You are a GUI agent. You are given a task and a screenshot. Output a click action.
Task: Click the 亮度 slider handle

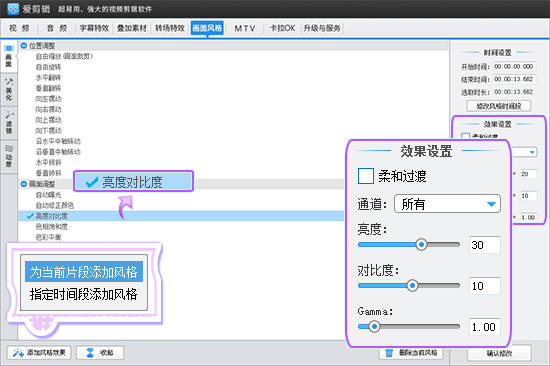(x=421, y=244)
